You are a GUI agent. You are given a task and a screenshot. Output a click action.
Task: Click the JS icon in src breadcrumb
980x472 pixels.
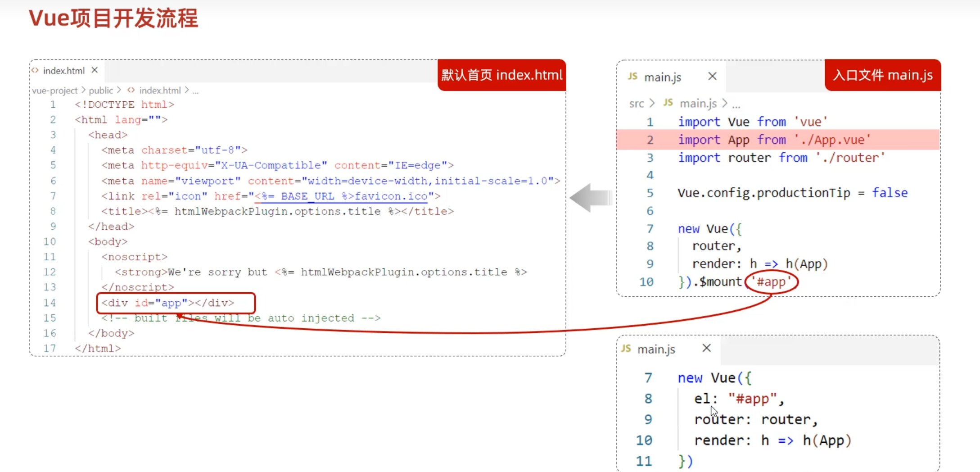pos(668,103)
